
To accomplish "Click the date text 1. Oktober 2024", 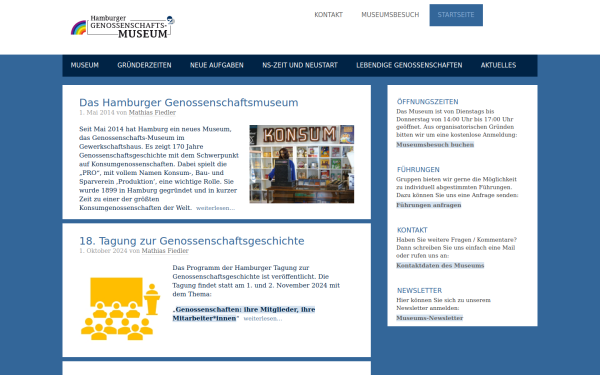I will coord(103,251).
